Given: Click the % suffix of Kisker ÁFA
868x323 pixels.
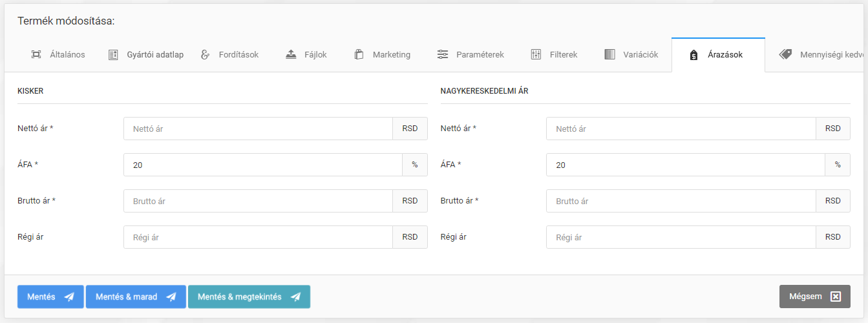Looking at the screenshot, I should [415, 165].
